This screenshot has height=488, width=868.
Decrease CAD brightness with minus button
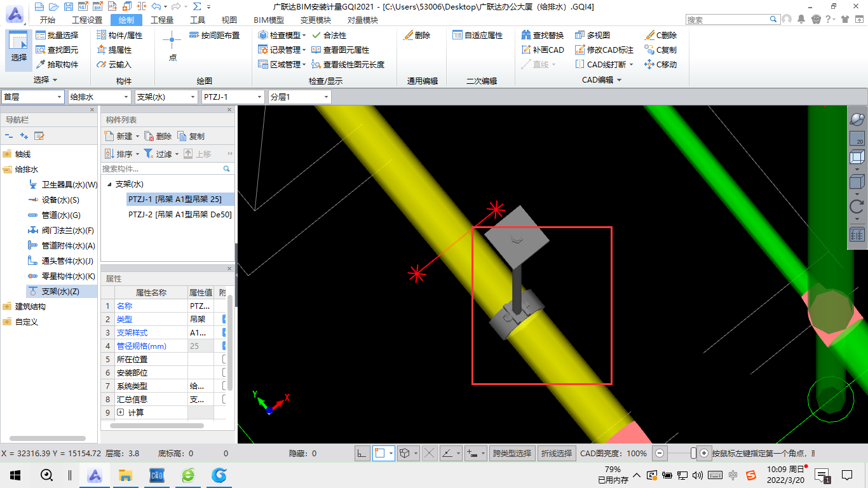(660, 453)
